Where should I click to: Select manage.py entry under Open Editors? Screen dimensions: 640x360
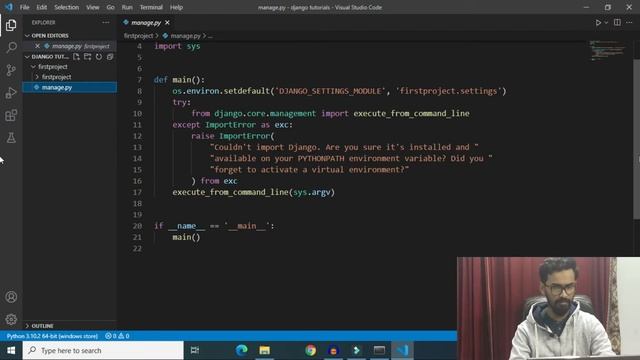pos(70,46)
